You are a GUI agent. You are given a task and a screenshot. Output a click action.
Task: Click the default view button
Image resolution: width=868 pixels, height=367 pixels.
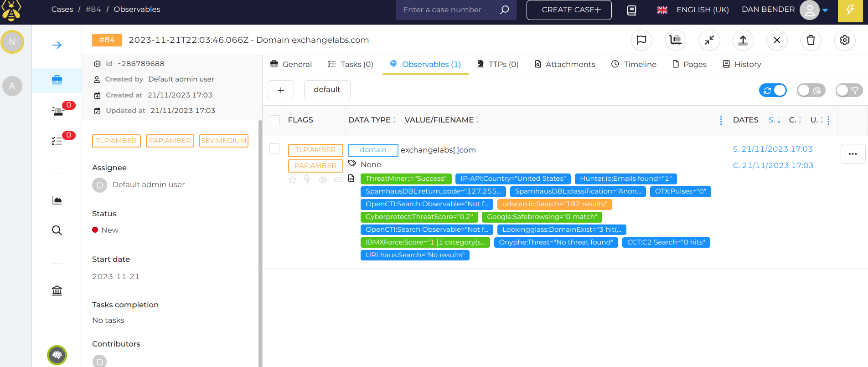[x=327, y=90]
